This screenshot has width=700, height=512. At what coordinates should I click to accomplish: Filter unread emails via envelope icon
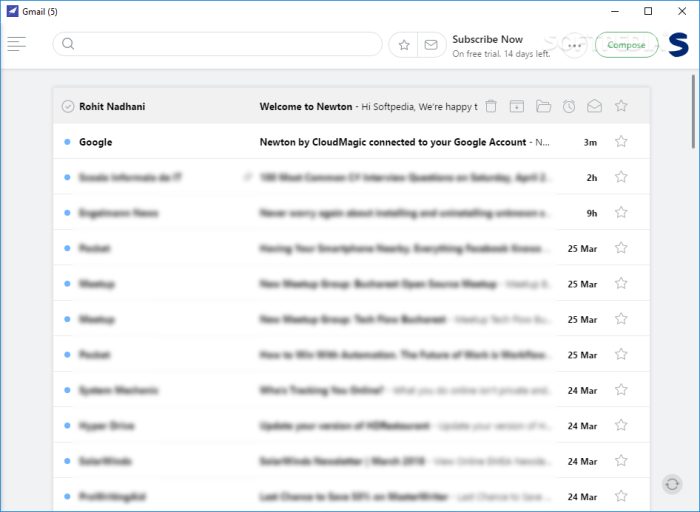tap(431, 45)
